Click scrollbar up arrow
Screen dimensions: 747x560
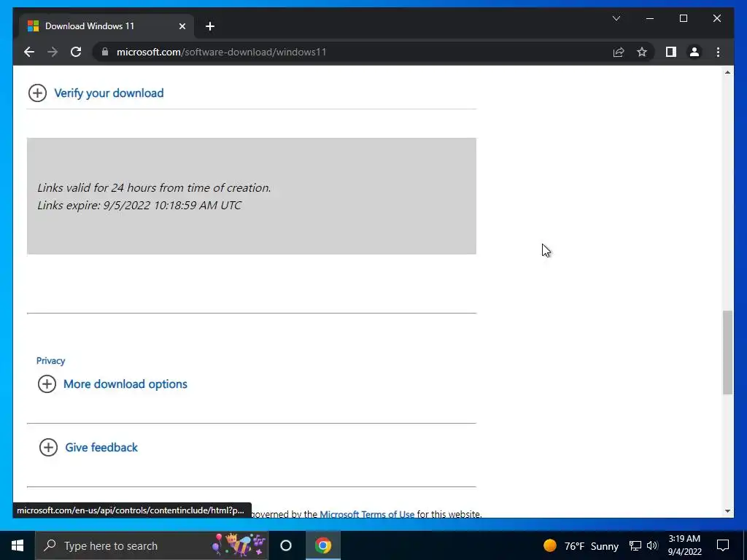(727, 72)
